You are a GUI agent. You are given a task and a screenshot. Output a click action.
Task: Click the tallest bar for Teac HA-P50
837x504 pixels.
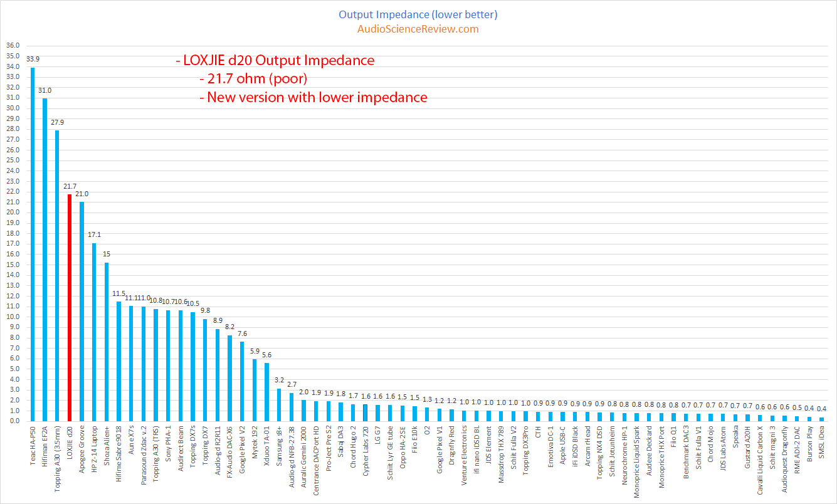click(33, 244)
